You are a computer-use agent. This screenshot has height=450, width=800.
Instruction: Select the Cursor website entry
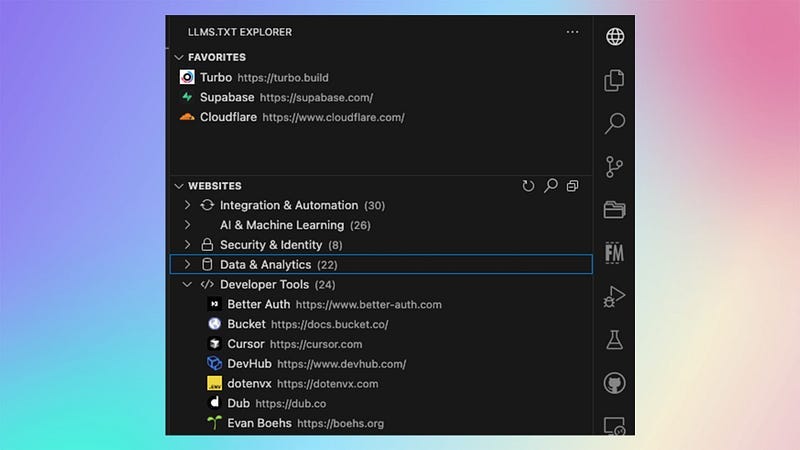pos(381,344)
